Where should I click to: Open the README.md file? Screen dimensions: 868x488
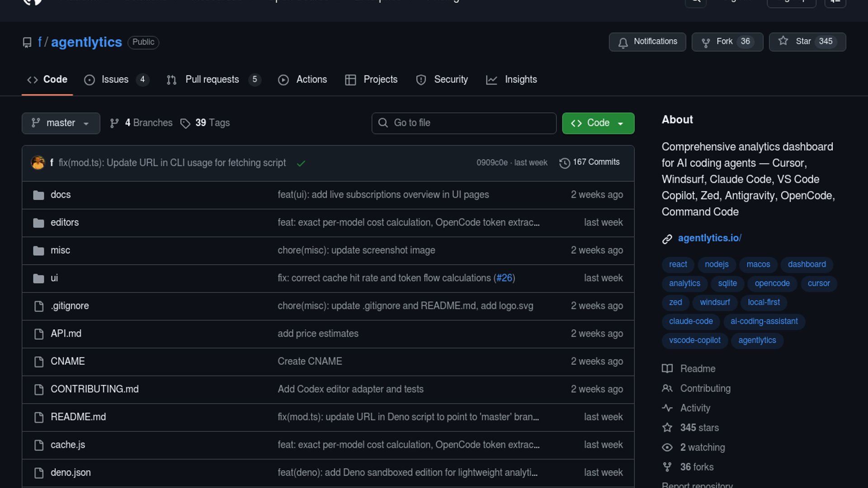click(x=78, y=417)
